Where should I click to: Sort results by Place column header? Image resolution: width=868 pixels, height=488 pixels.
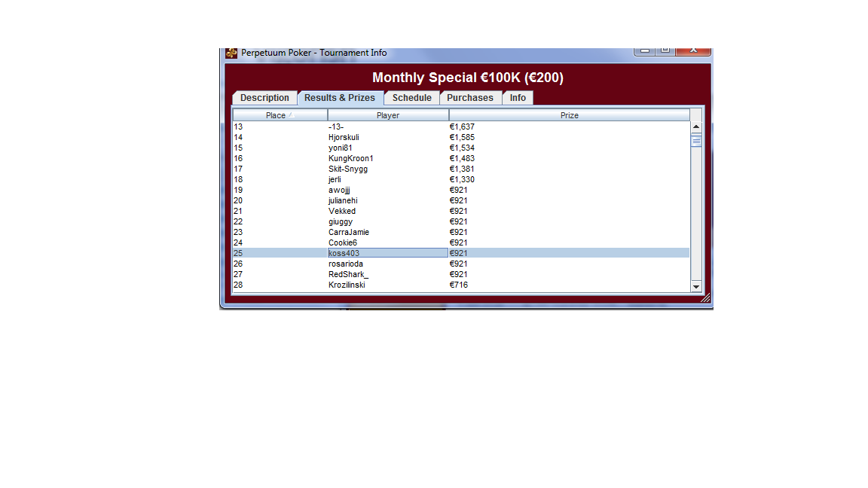tap(280, 115)
